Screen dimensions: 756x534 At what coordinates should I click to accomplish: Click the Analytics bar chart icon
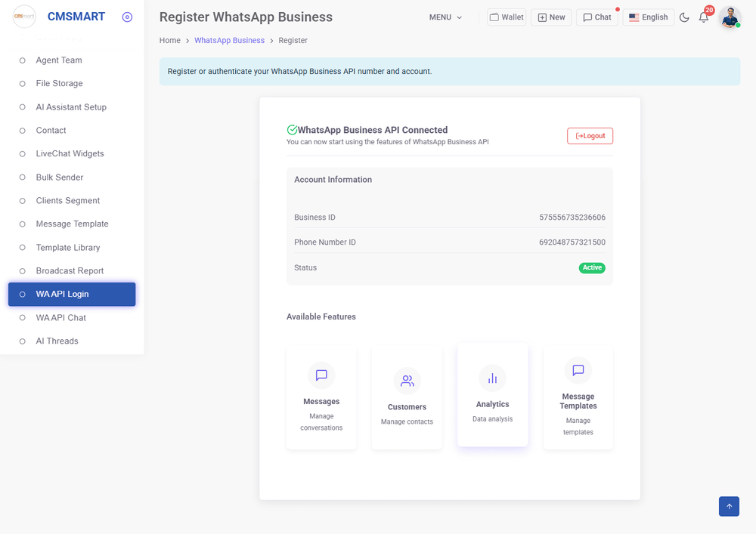[x=492, y=378]
